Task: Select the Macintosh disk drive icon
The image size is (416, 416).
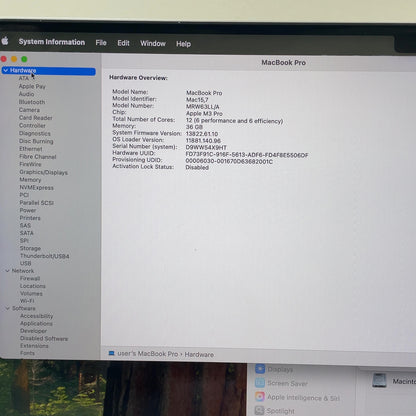Action: tap(379, 380)
